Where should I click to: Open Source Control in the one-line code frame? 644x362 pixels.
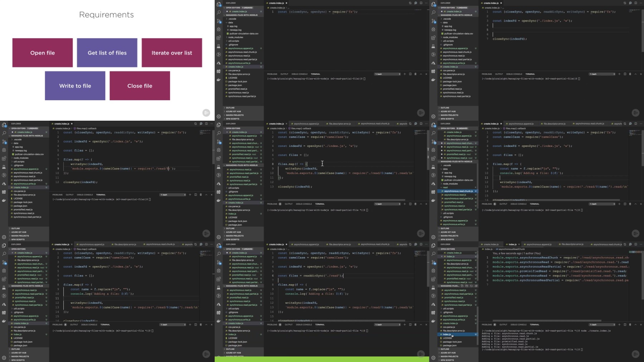(219, 21)
